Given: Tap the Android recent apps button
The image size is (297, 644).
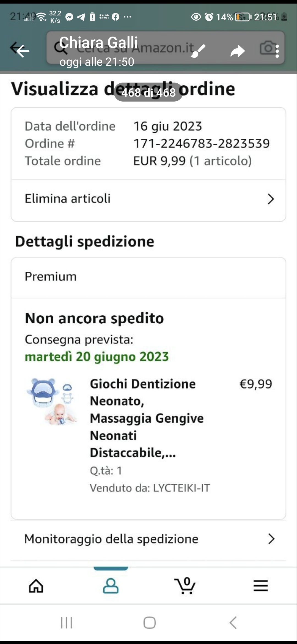Looking at the screenshot, I should (67, 623).
